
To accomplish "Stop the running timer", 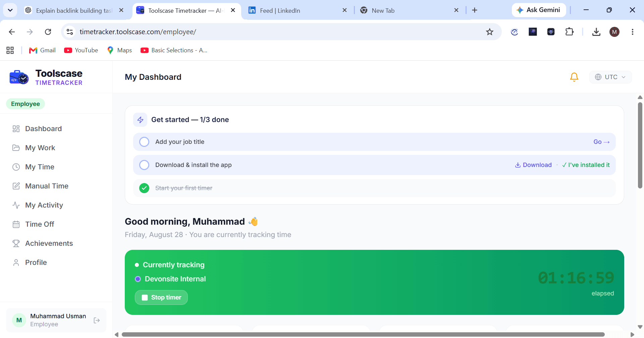I will click(161, 297).
